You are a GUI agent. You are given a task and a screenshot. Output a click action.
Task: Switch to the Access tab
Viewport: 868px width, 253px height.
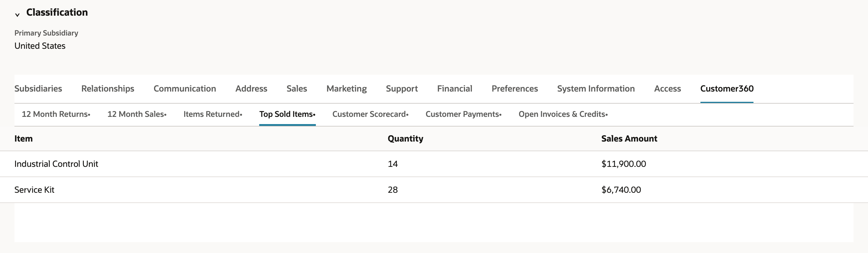[668, 89]
